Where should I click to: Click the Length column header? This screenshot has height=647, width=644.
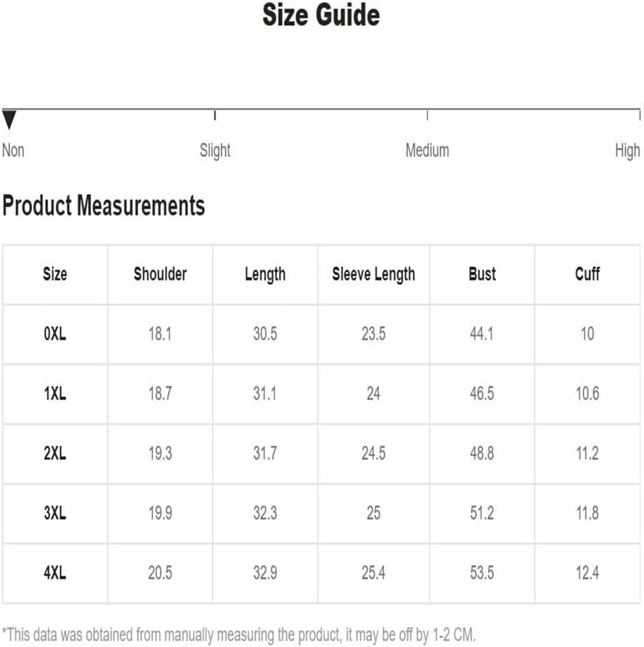tap(265, 275)
